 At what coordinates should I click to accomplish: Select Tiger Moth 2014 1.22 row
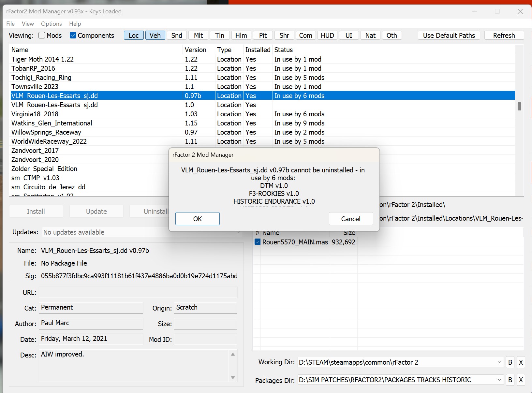[262, 59]
